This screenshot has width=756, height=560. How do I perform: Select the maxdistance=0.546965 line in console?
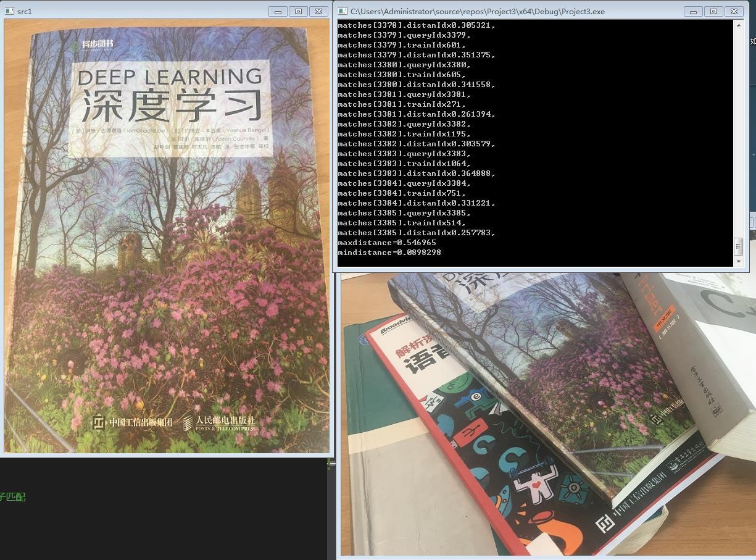pos(386,242)
